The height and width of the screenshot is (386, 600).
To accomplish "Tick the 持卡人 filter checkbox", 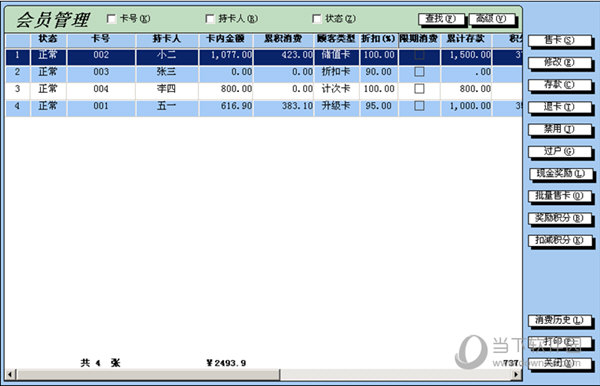I will click(x=210, y=19).
